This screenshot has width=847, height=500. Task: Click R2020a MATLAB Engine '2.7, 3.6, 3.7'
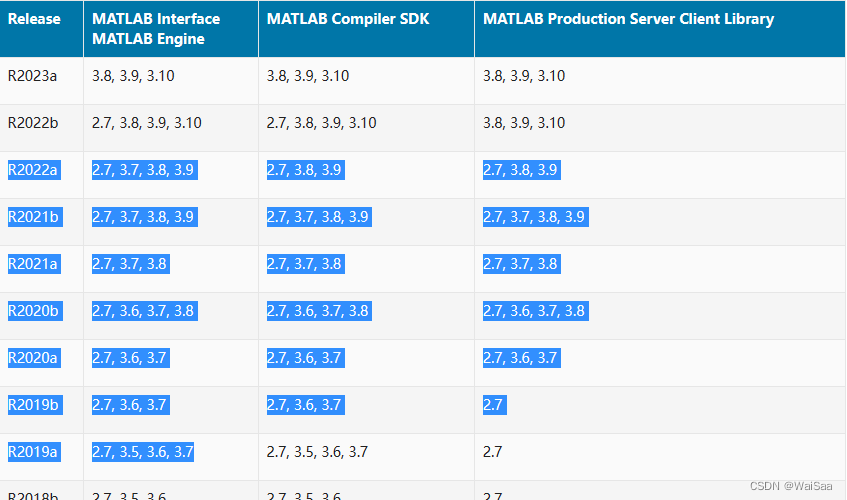point(131,357)
